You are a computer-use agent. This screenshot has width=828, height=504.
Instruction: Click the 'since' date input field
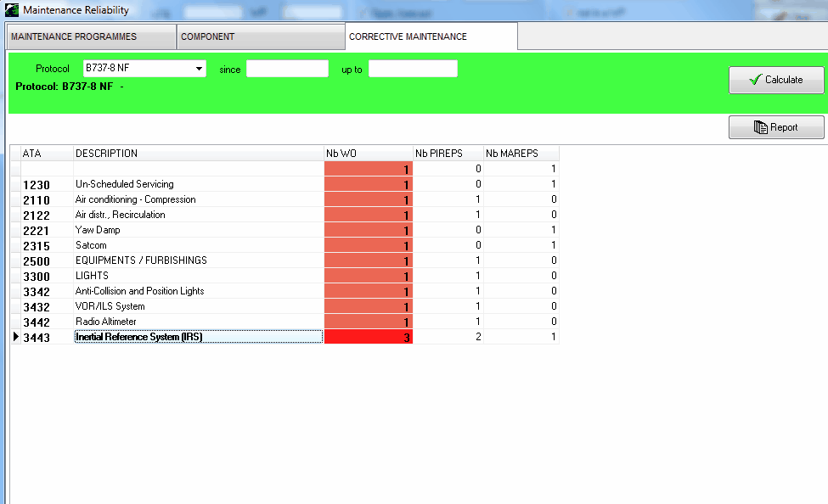[x=287, y=69]
